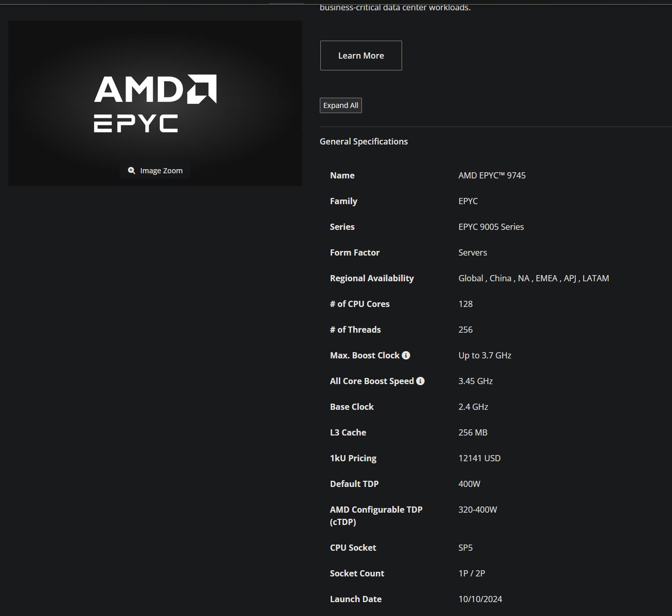Click info icon beside All Core Boost Speed
Screen dimensions: 672x616
pyautogui.click(x=421, y=381)
